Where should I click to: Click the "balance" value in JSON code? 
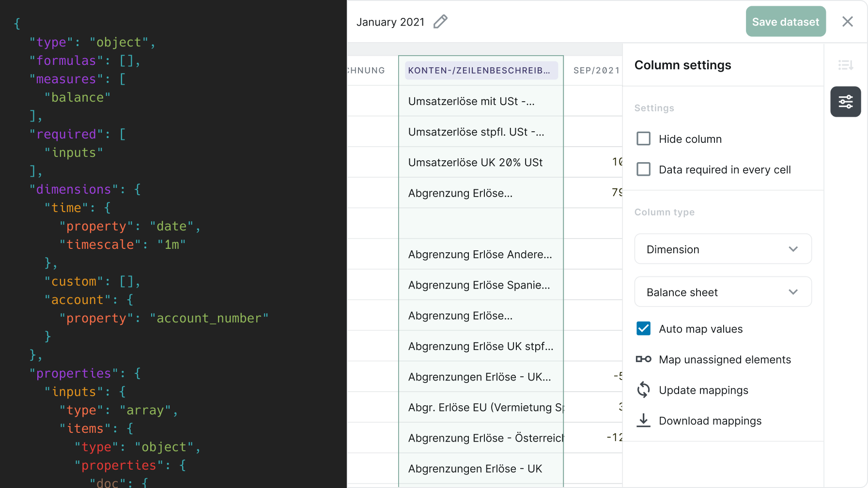pyautogui.click(x=77, y=97)
